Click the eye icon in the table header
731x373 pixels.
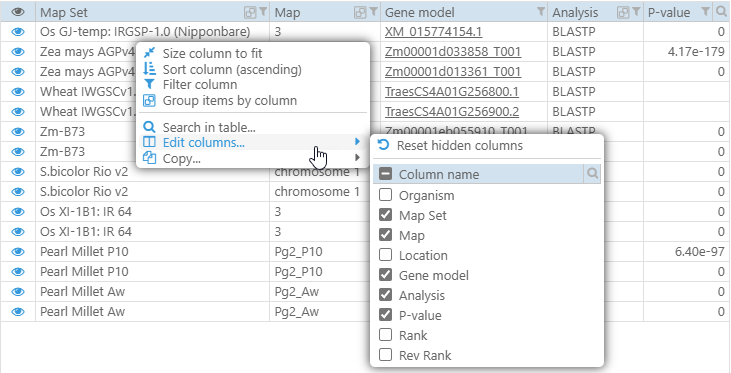point(18,13)
